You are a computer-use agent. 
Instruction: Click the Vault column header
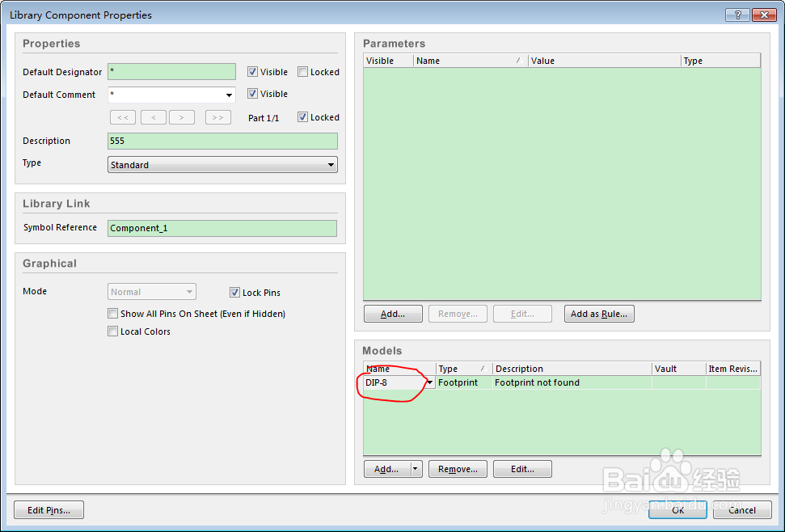(679, 369)
